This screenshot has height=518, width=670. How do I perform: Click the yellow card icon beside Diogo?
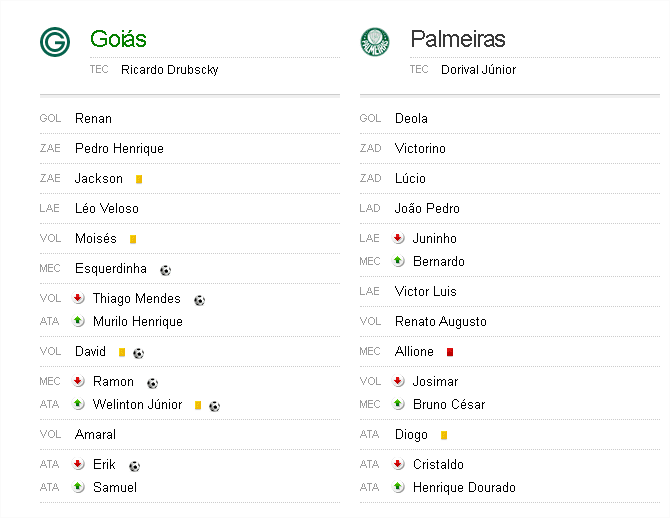[444, 435]
